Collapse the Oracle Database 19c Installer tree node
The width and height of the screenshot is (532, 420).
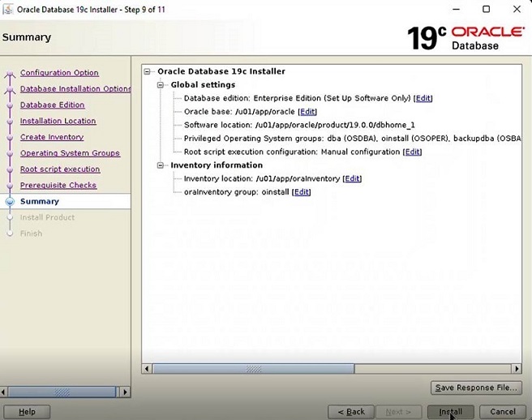point(147,71)
